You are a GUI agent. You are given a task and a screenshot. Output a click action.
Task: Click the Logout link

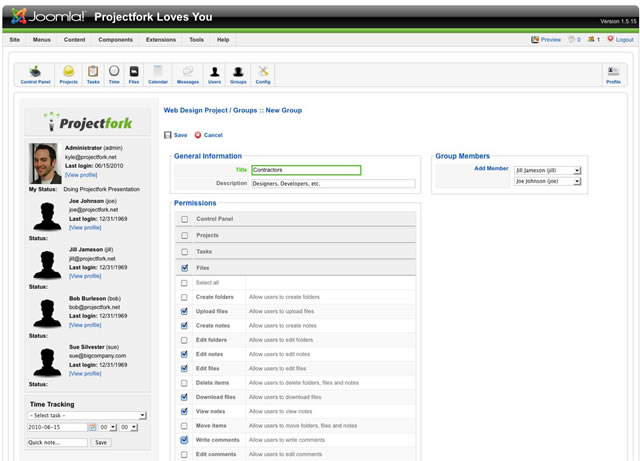click(620, 40)
